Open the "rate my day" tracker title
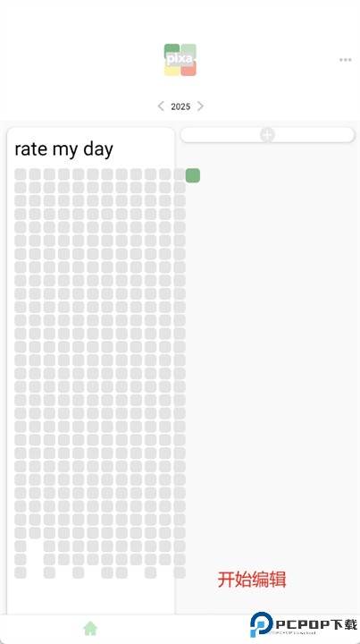Viewport: 360px width, 644px height. coord(64,149)
